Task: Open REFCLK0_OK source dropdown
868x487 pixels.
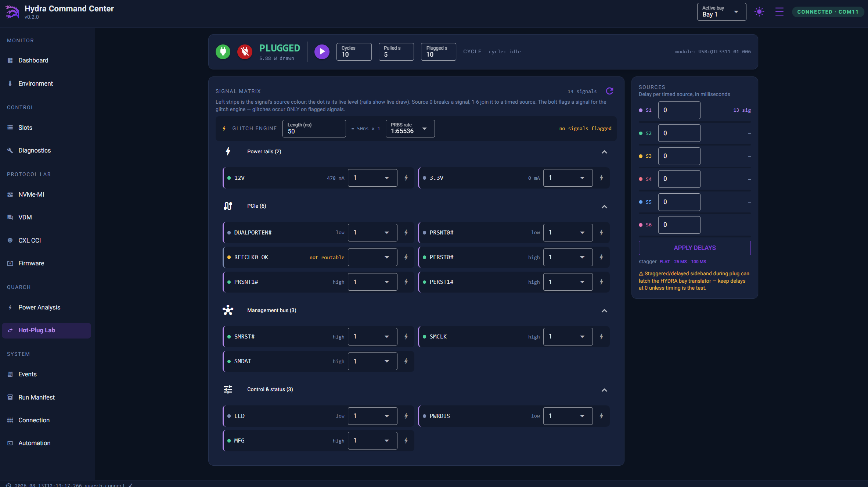Action: click(x=372, y=257)
